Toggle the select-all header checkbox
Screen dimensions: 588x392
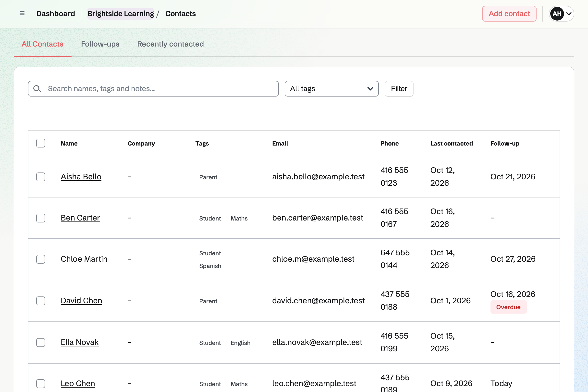coord(40,143)
